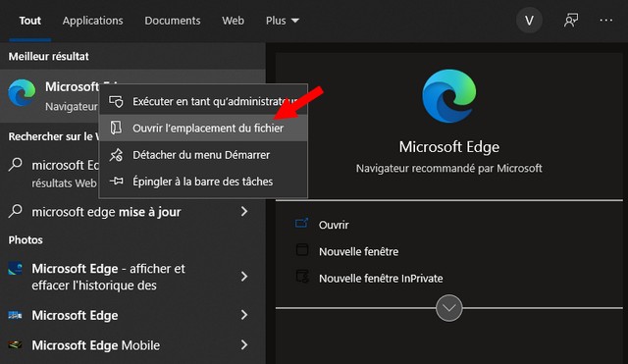
Task: Select Épingler à la barre des tâches
Action: [x=203, y=182]
